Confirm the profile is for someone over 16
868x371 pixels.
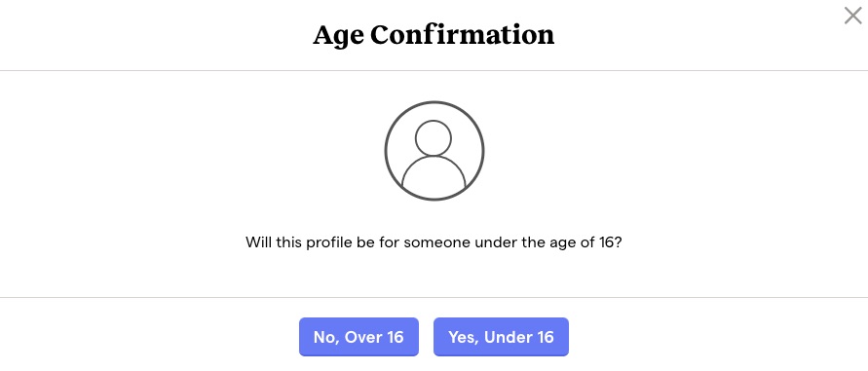[359, 337]
